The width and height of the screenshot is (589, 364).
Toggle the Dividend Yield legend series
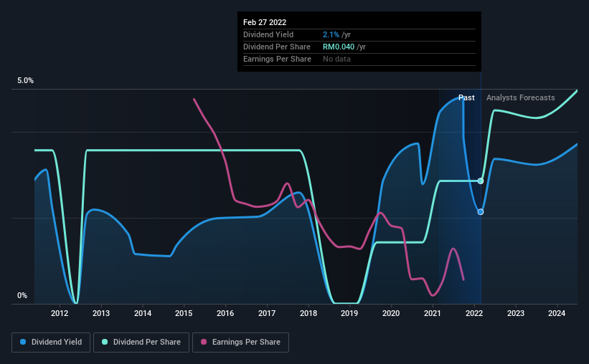(51, 343)
